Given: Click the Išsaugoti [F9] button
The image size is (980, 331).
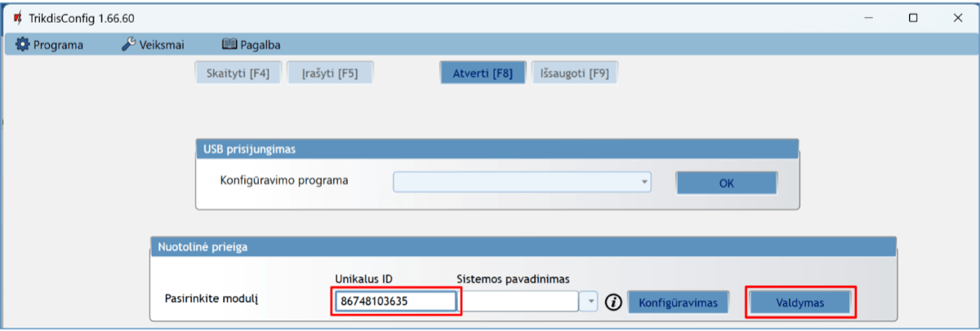Looking at the screenshot, I should 574,73.
